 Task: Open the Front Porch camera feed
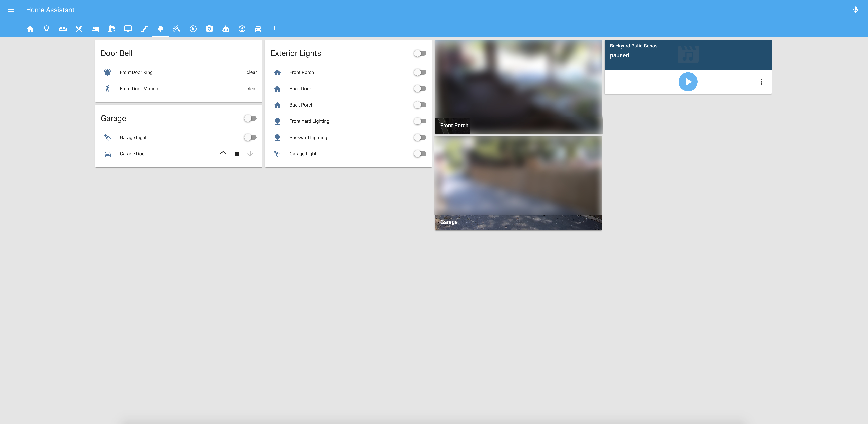[518, 87]
